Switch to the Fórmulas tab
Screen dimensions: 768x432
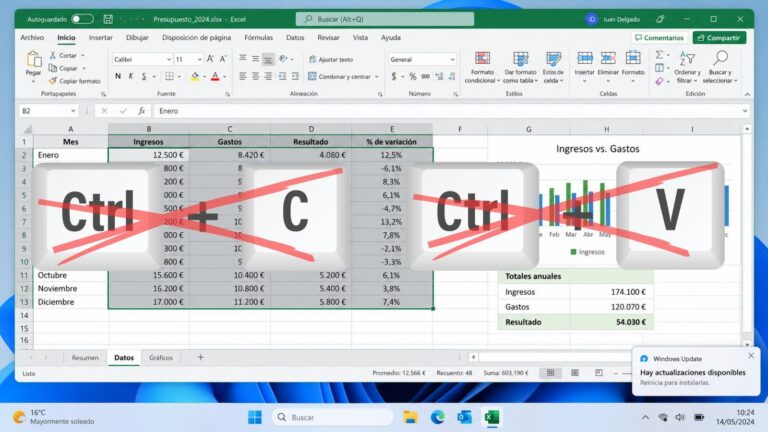point(259,37)
